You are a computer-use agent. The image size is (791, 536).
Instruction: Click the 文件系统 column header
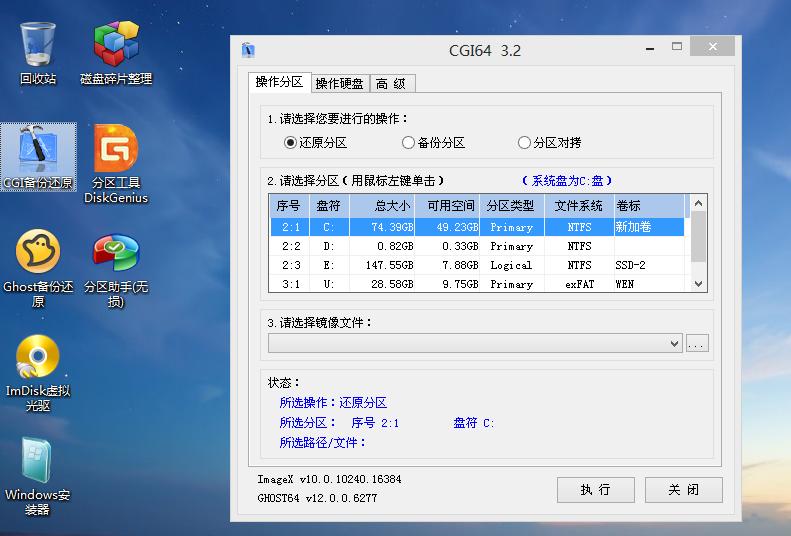(x=579, y=206)
